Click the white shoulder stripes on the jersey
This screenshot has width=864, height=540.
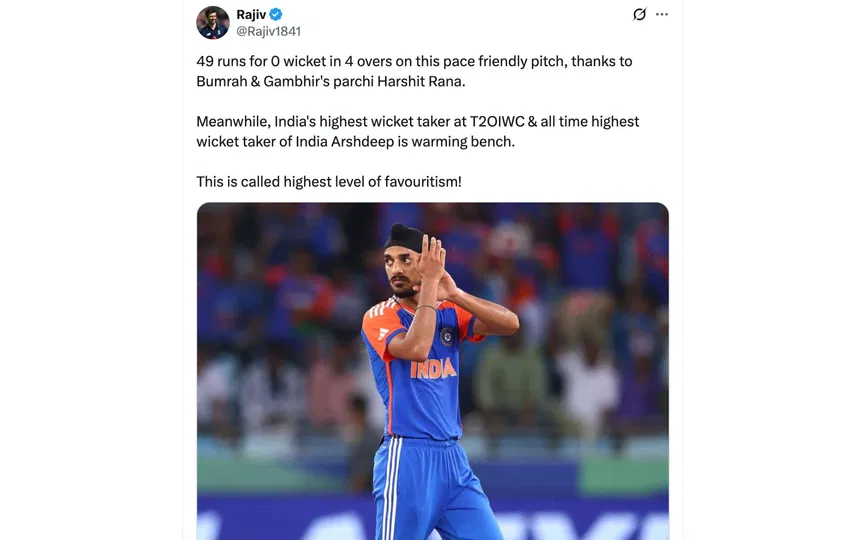[381, 310]
